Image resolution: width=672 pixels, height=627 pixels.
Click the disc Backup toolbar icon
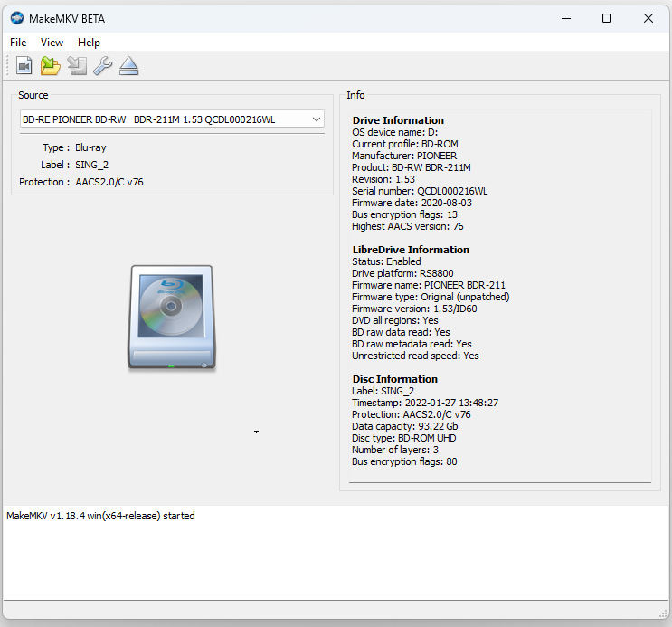pos(77,66)
